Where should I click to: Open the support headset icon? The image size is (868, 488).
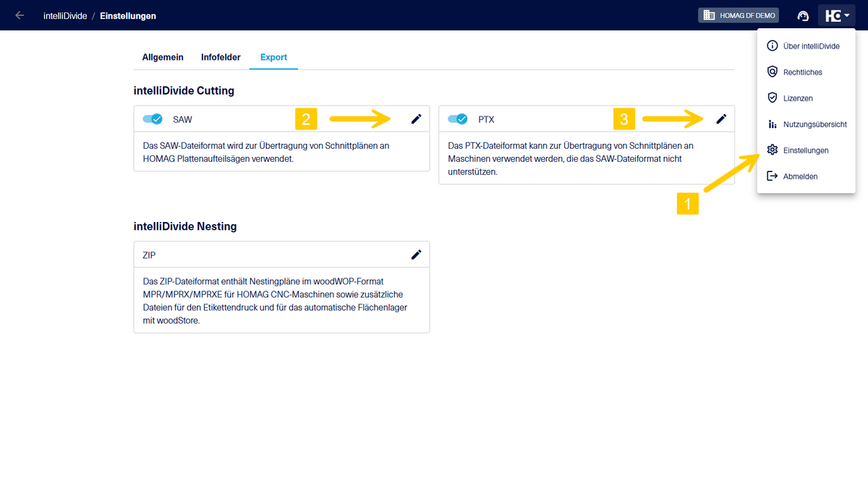coord(802,16)
